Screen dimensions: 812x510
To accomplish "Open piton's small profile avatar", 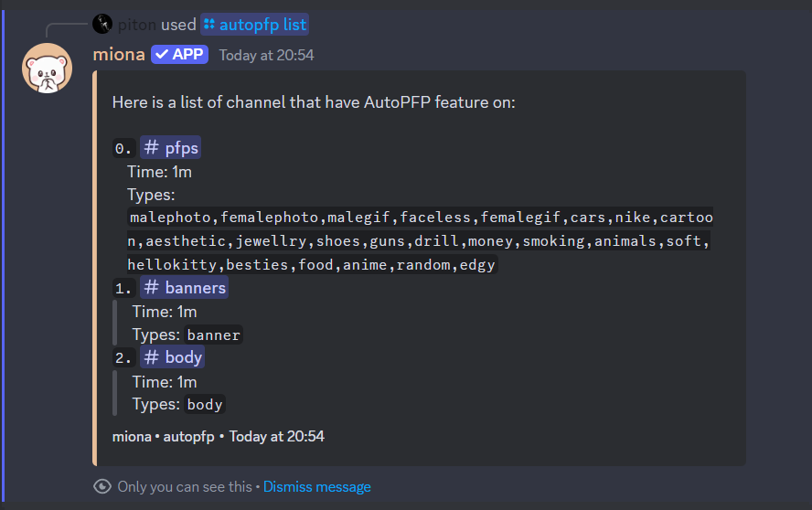I will click(x=102, y=24).
